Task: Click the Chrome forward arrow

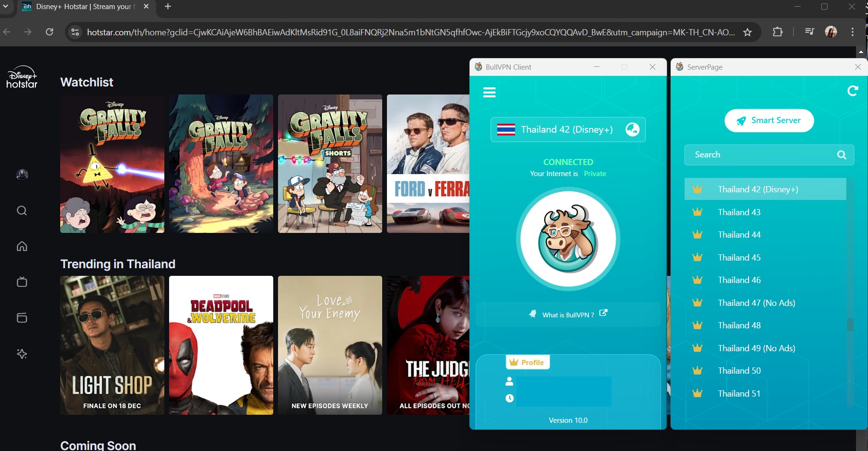Action: coord(28,32)
